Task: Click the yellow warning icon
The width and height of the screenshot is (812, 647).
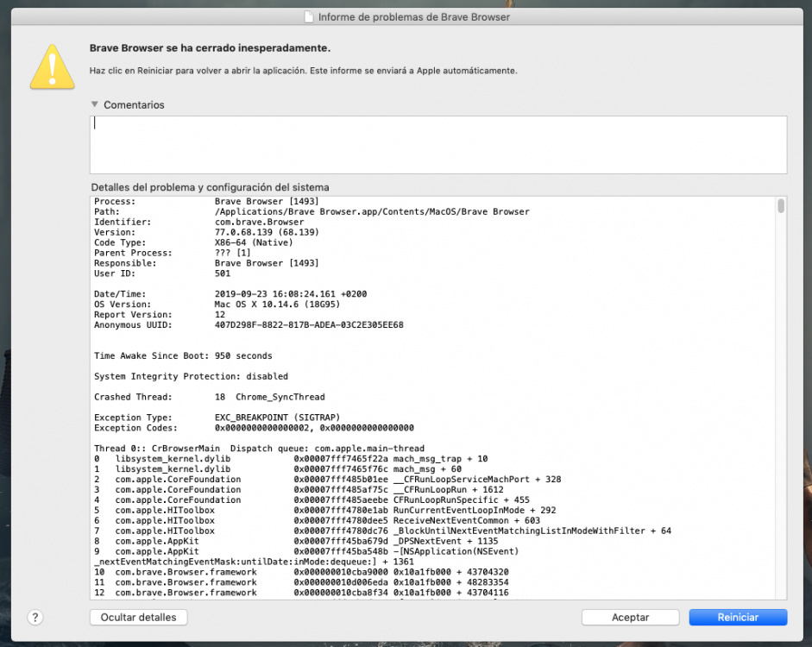Action: point(52,66)
